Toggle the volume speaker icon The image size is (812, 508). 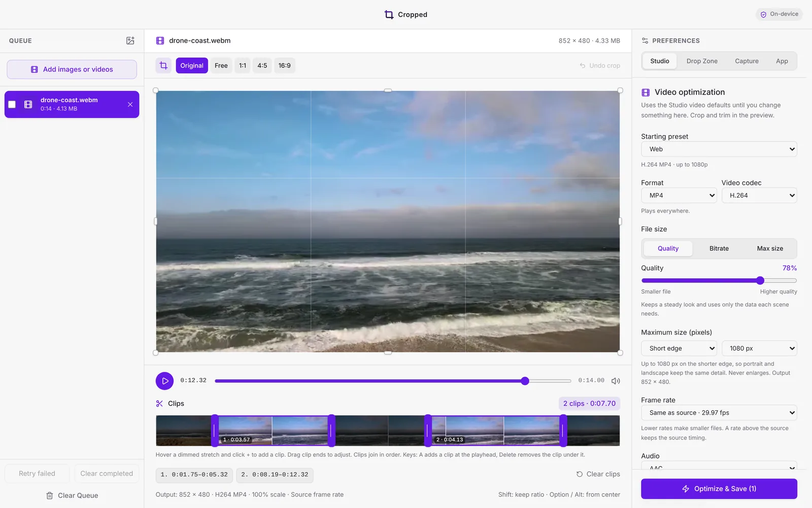pyautogui.click(x=616, y=380)
